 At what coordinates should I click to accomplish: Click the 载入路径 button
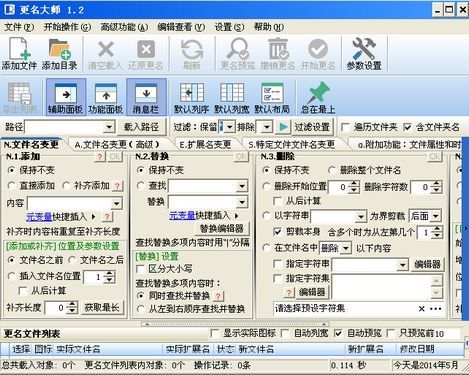click(141, 127)
